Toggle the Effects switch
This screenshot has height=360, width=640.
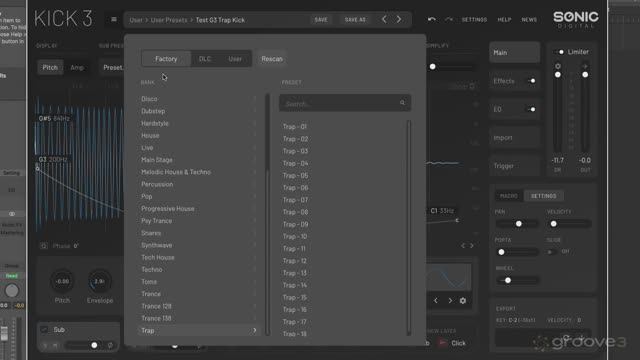(531, 81)
